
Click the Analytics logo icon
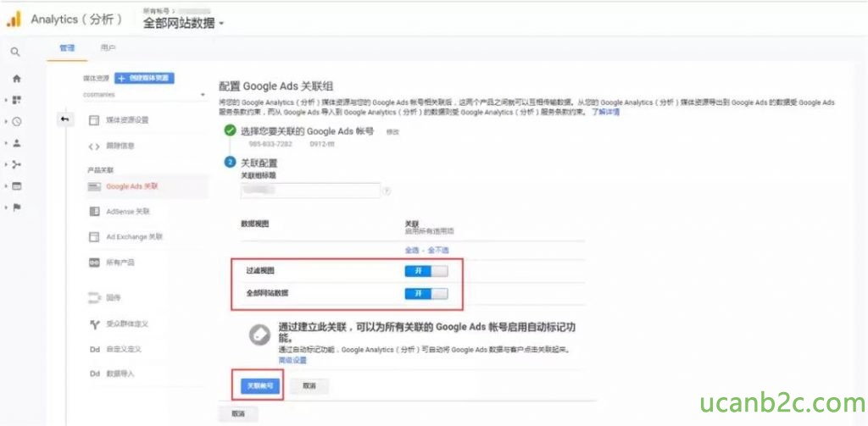coord(14,19)
